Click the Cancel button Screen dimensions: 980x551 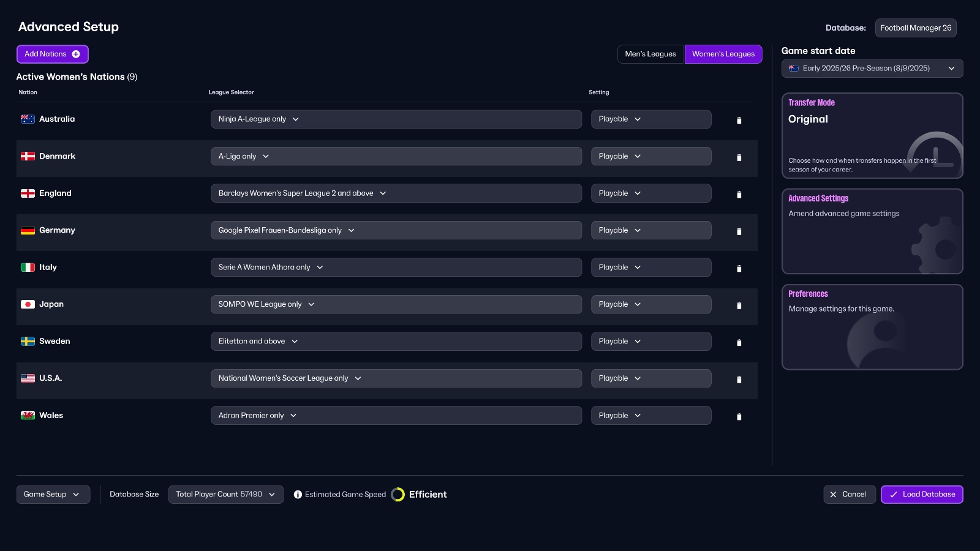[x=849, y=495]
